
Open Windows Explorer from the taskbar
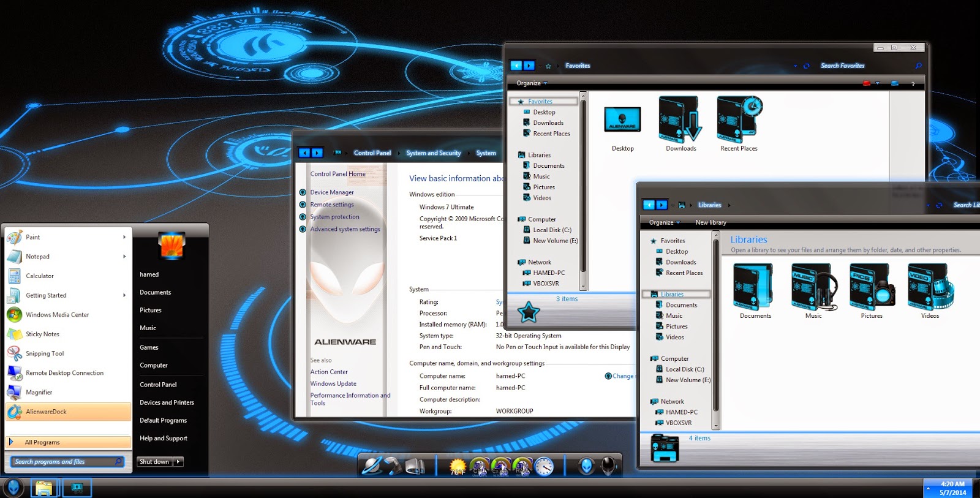pos(43,488)
